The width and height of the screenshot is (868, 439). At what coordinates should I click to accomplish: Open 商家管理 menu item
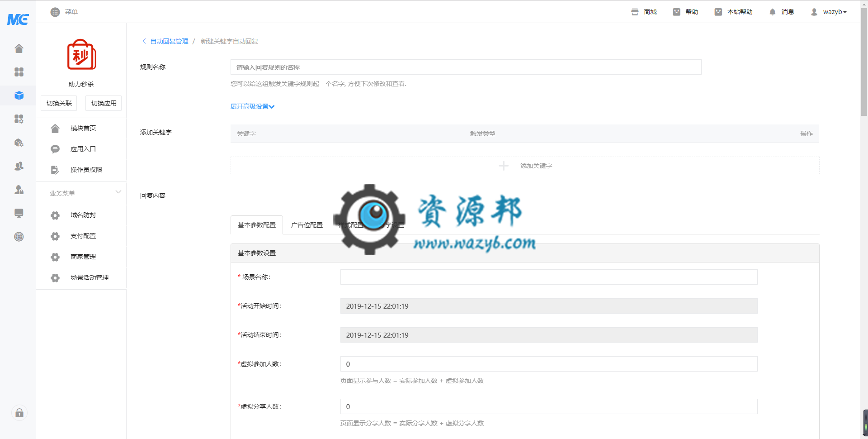(83, 257)
